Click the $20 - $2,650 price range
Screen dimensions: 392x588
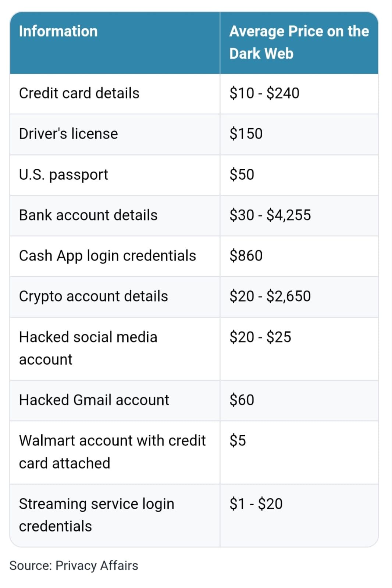tap(270, 296)
